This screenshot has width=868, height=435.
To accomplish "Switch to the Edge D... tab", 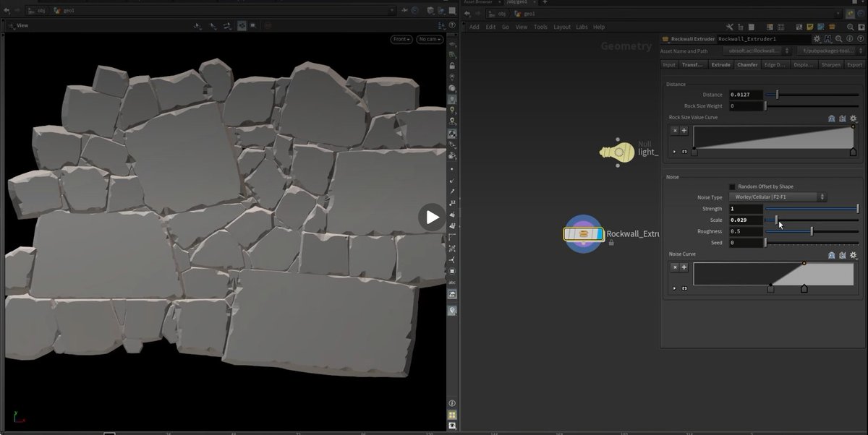I will pos(775,64).
